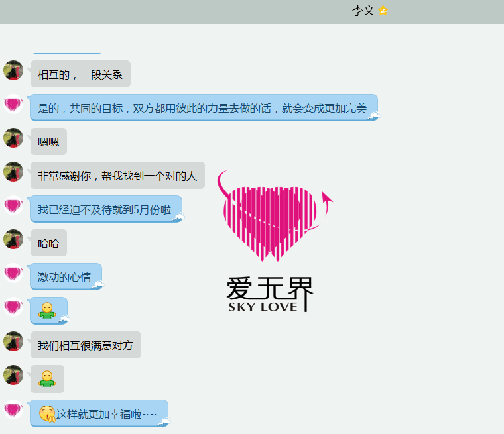Click the 我已经迫不及待就到5月份啦 message bubble
The height and width of the screenshot is (434, 504).
coord(104,209)
